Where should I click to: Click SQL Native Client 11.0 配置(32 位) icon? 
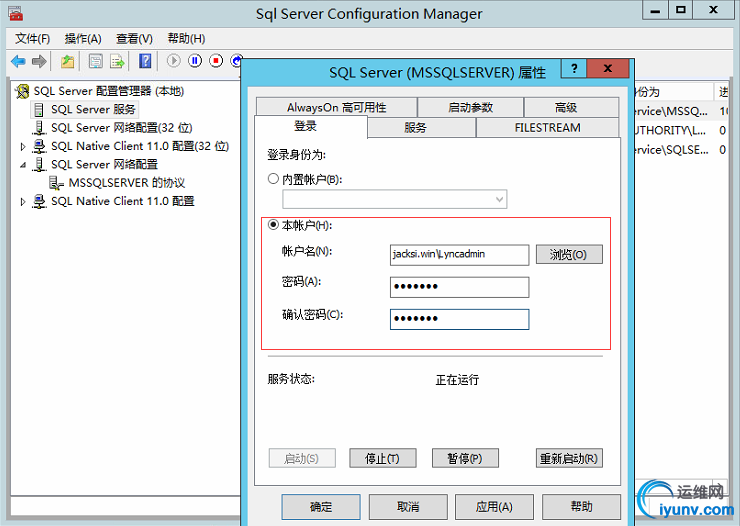(39, 146)
